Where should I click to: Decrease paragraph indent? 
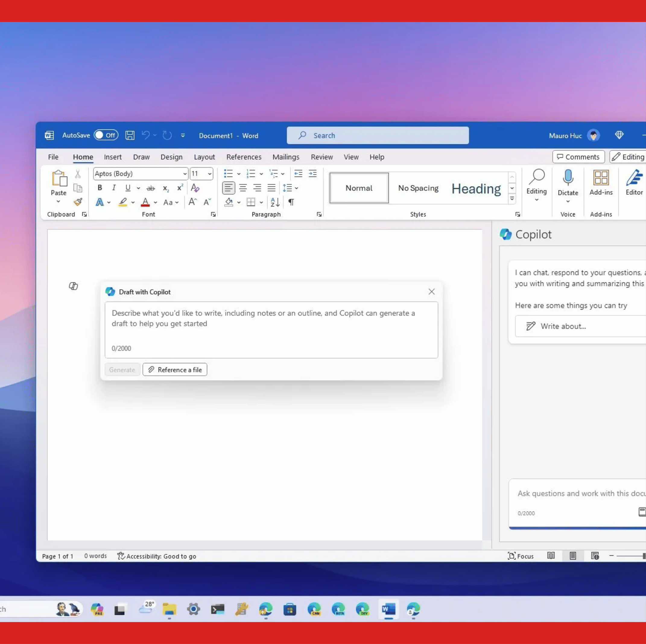298,174
